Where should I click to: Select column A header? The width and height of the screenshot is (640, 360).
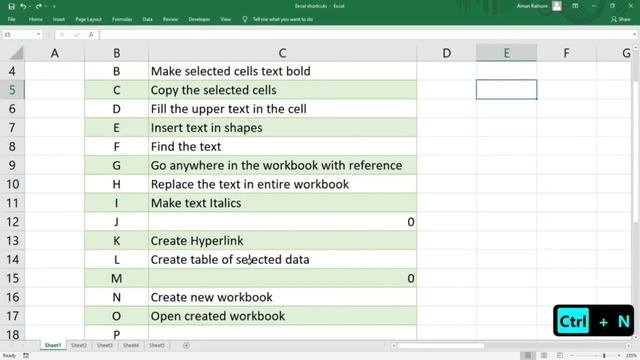[54, 53]
